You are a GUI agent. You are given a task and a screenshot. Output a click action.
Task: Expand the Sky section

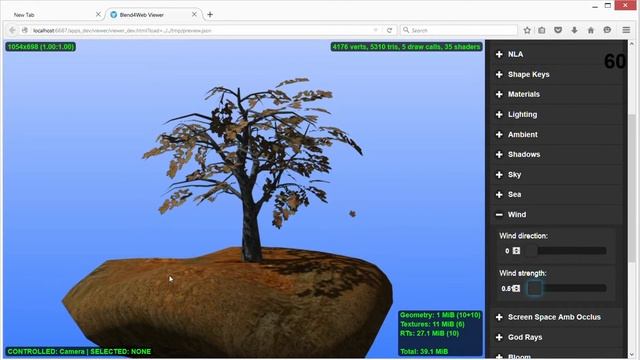557,175
